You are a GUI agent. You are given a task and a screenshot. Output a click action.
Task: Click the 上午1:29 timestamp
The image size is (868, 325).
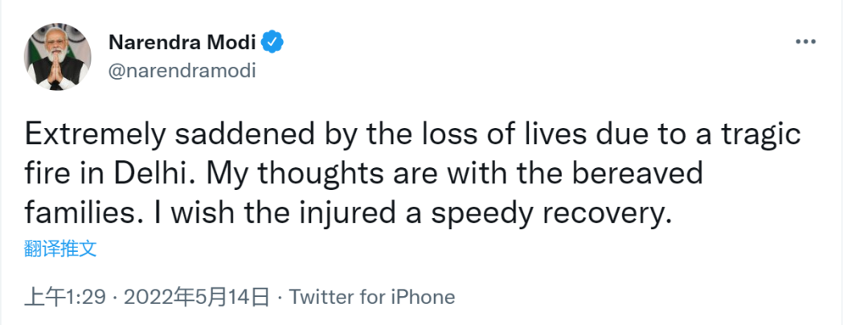tap(65, 297)
